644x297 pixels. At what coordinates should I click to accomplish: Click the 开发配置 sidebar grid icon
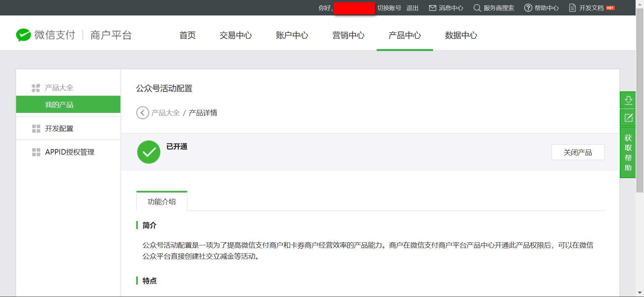pos(36,129)
